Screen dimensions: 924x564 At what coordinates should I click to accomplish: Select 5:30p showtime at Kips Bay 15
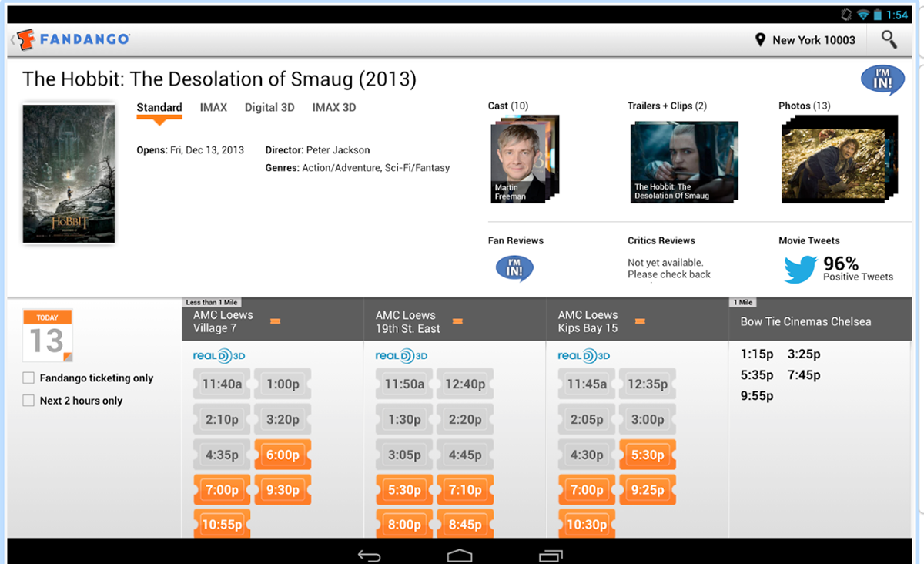(648, 455)
